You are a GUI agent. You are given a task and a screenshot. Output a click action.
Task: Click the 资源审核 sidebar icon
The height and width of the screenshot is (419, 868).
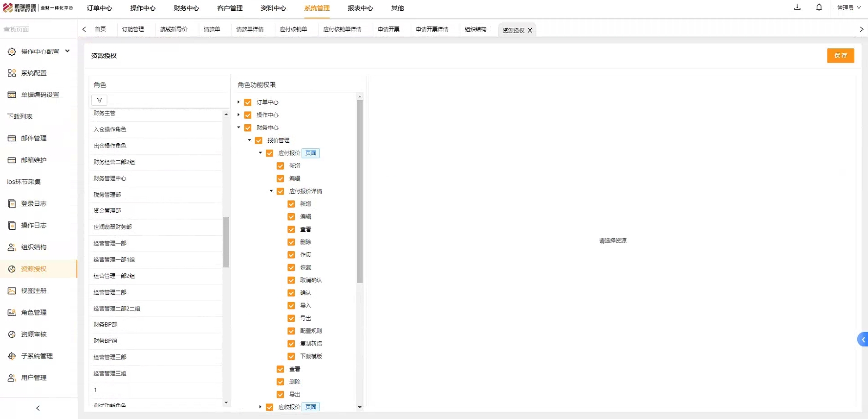coord(12,334)
